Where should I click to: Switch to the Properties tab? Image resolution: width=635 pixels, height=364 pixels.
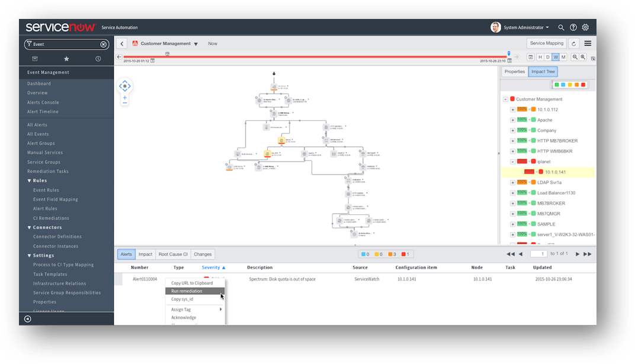[515, 72]
